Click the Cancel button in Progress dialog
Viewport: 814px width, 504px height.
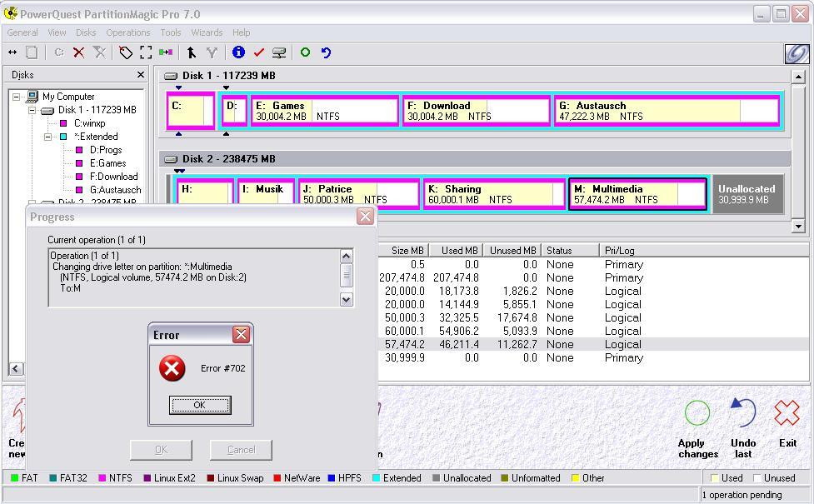coord(241,450)
